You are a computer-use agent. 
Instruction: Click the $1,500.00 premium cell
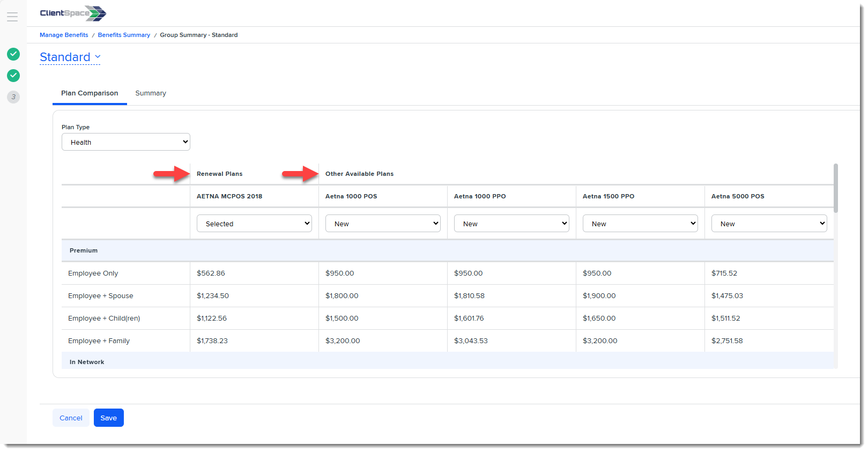pyautogui.click(x=342, y=318)
